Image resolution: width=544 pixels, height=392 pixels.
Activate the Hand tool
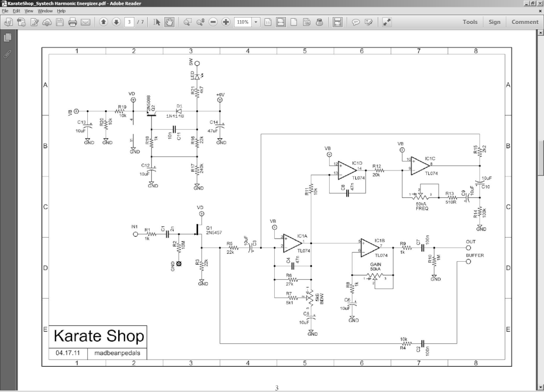[x=169, y=22]
